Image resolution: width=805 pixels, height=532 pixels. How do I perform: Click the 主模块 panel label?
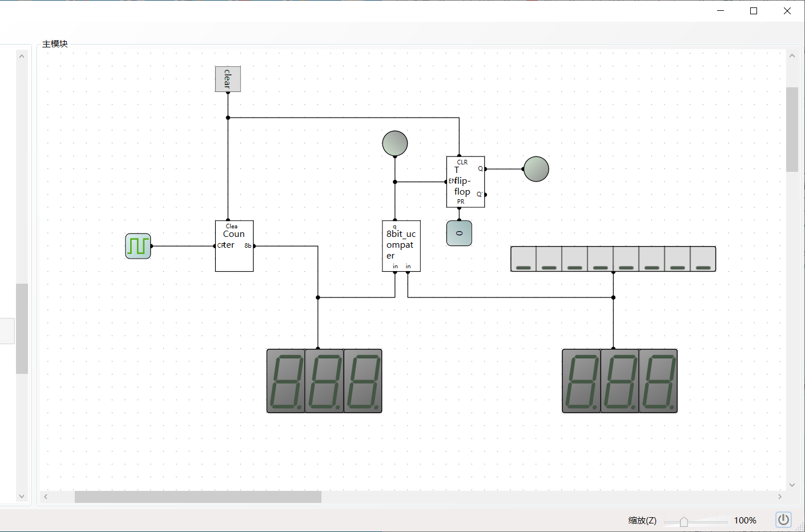coord(55,43)
